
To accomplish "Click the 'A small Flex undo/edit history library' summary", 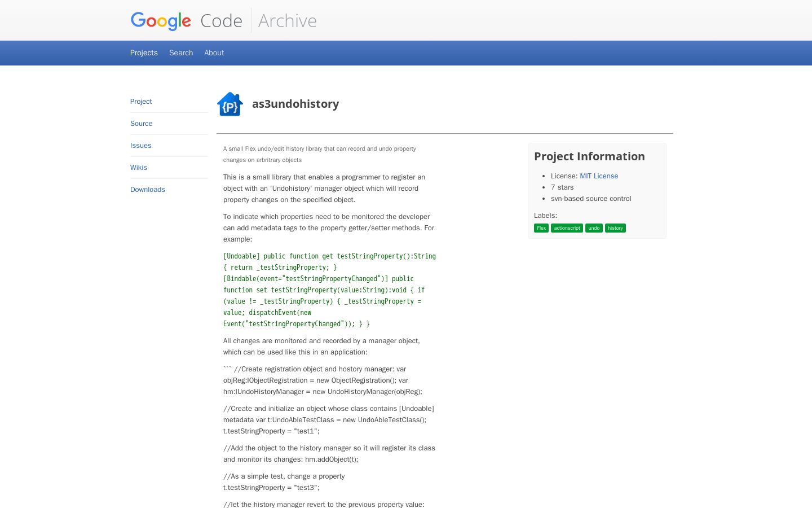I will pyautogui.click(x=320, y=154).
